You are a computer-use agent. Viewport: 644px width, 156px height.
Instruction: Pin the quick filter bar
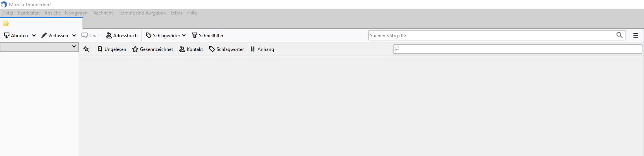pyautogui.click(x=86, y=49)
